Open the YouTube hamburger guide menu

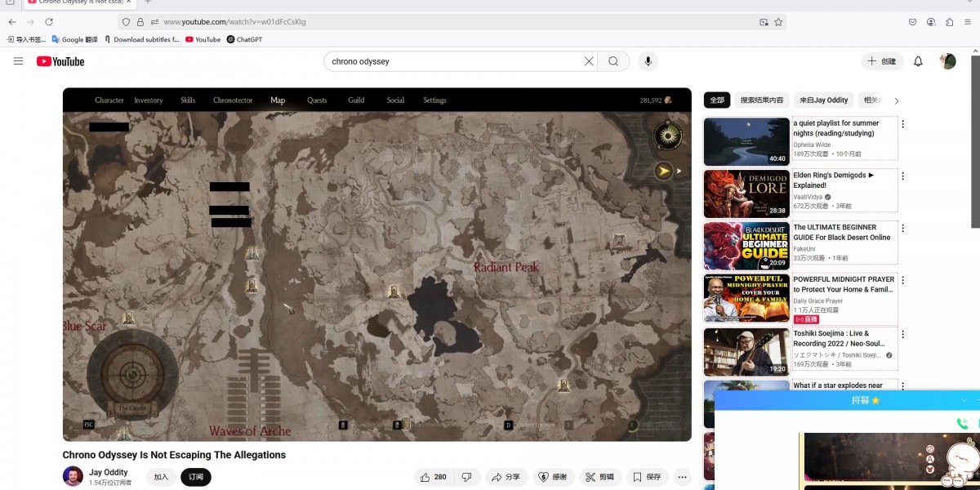click(18, 61)
